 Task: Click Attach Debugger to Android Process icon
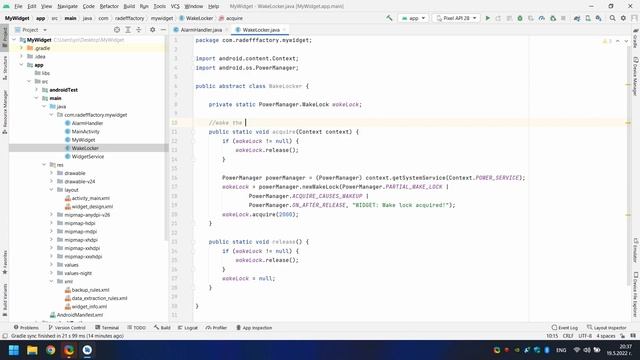(x=553, y=18)
